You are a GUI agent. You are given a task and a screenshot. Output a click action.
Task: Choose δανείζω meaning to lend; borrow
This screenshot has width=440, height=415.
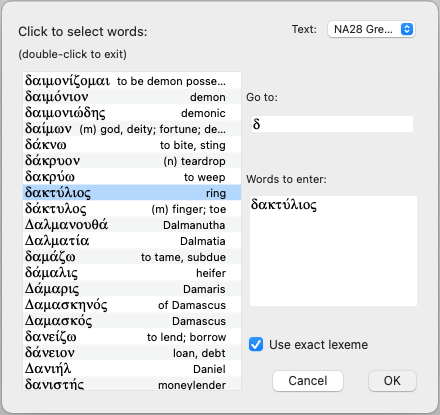coord(132,337)
